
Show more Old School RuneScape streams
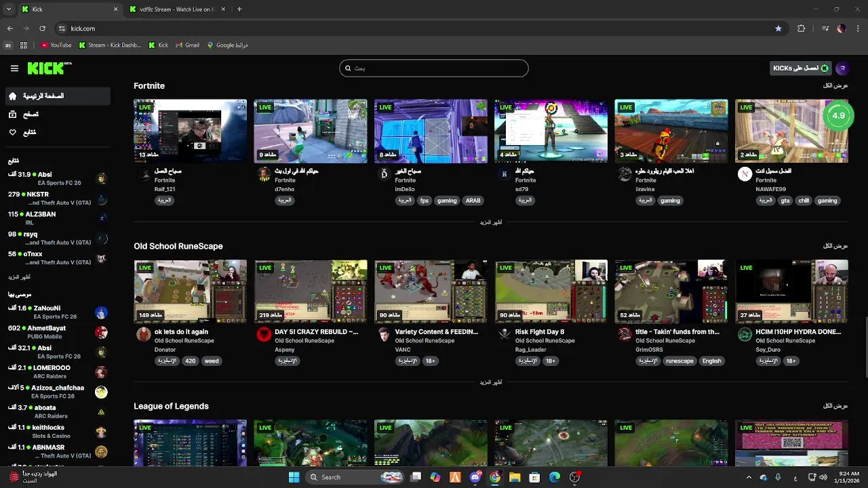(491, 382)
